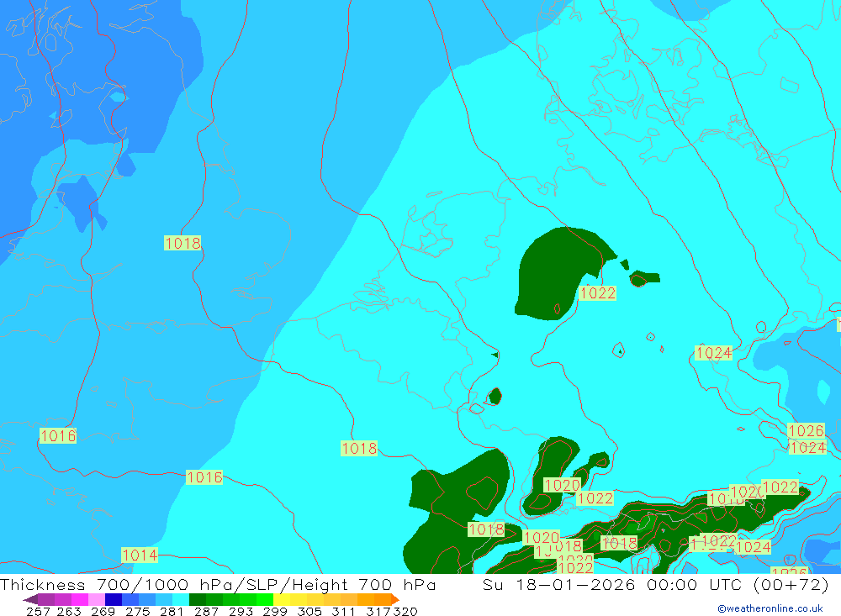
Task: Select the 293 legend value
Action: [x=241, y=611]
